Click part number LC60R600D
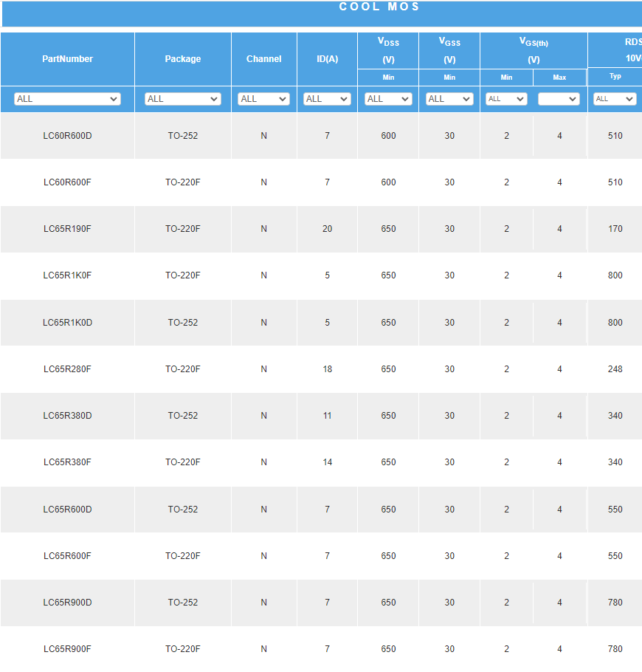Screen dimensions: 642x672 pos(67,136)
